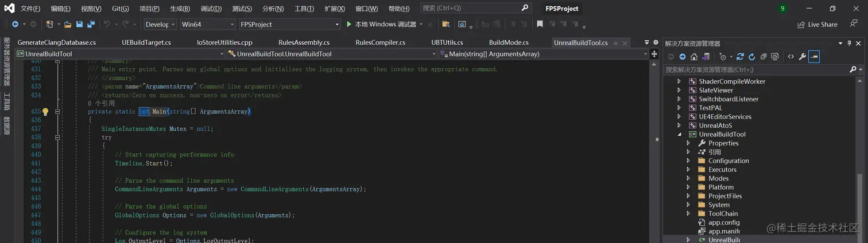Click view code angle-brackets icon
868x243 pixels.
click(x=790, y=57)
